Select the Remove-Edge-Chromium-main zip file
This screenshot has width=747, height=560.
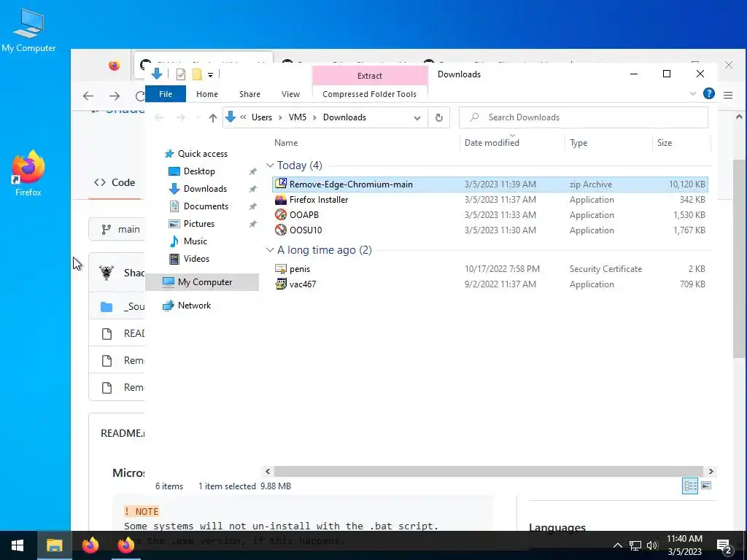tap(489, 184)
